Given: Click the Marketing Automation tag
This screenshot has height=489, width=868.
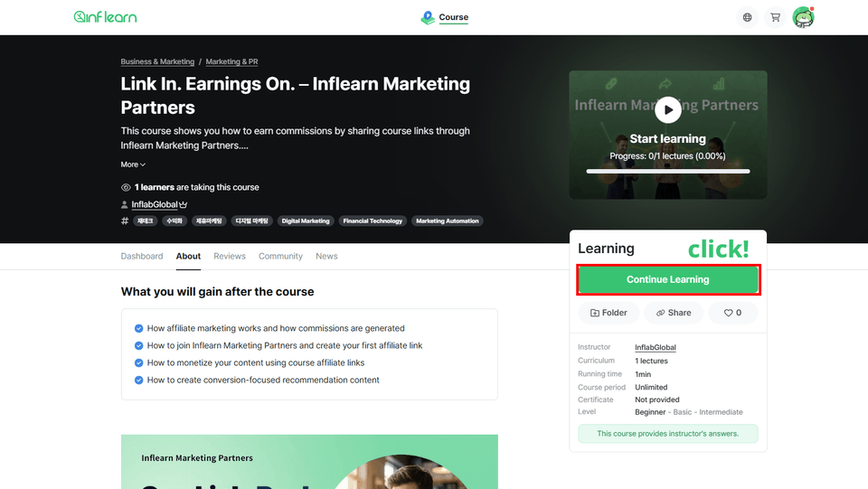Looking at the screenshot, I should [x=448, y=221].
